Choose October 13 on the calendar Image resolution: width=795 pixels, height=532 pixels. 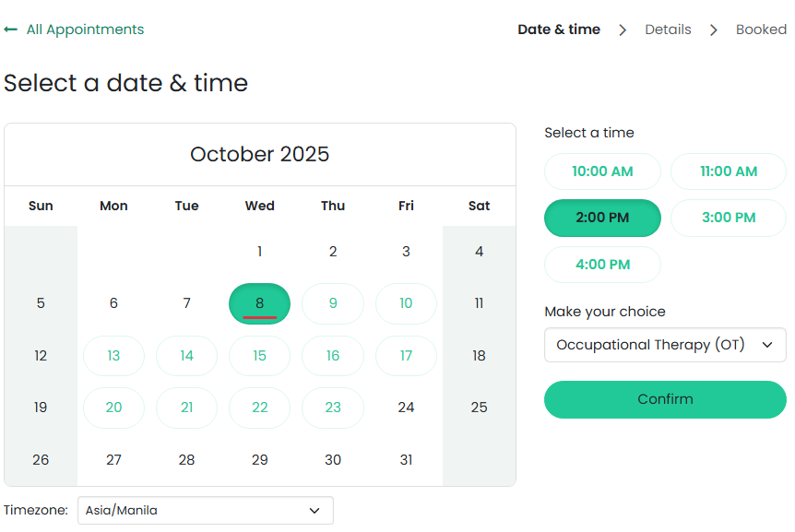click(113, 356)
